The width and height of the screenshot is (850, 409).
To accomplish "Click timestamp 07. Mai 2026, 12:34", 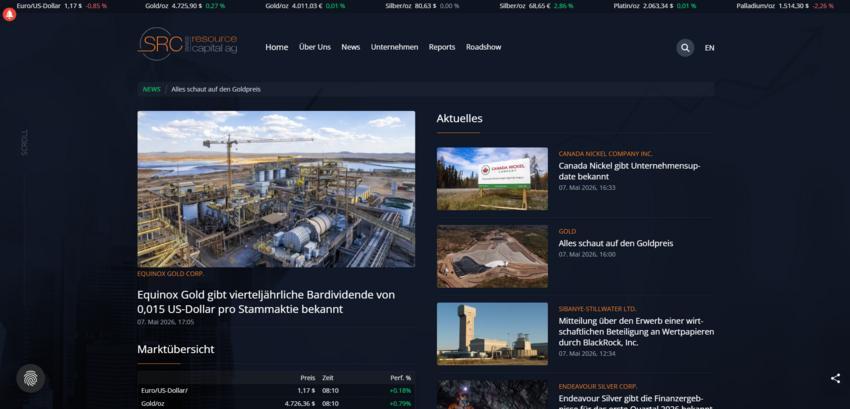I will (x=587, y=354).
